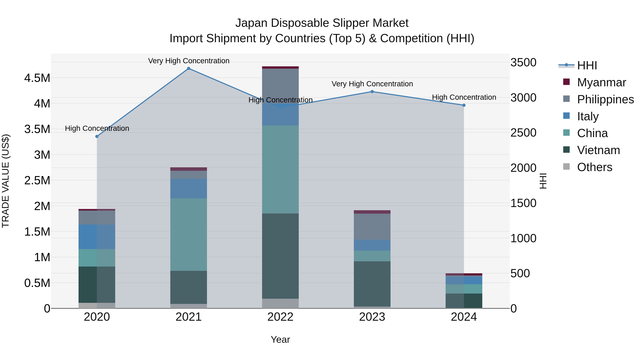
Task: Click the 'Year' x-axis title
Action: 280,339
